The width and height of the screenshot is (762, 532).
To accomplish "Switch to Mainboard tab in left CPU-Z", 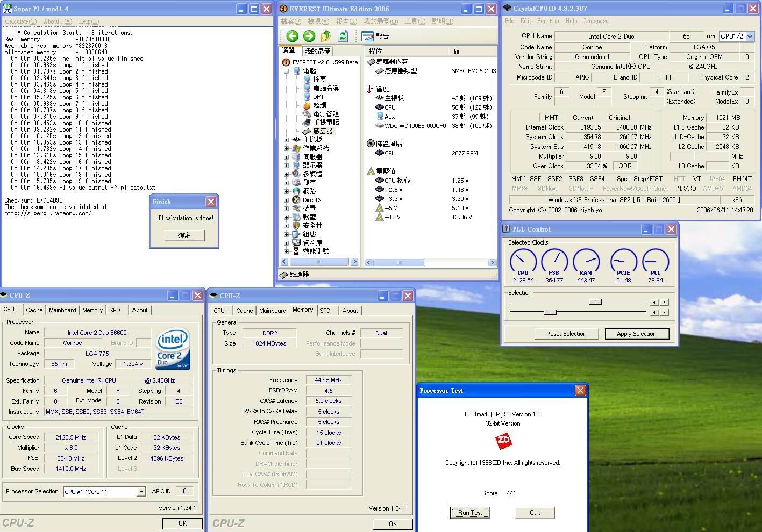I will pos(62,310).
